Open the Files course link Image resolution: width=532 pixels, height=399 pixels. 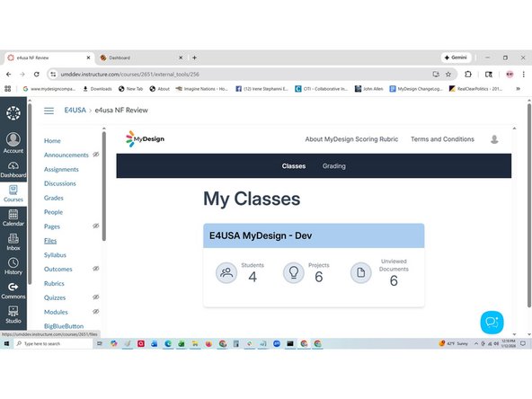[x=50, y=241]
